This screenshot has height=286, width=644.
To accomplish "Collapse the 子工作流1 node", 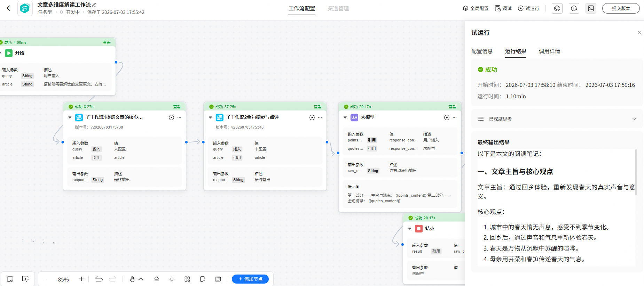I will 70,117.
